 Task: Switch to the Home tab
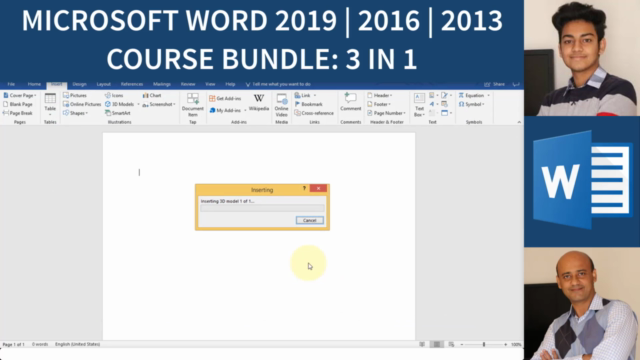(x=34, y=84)
